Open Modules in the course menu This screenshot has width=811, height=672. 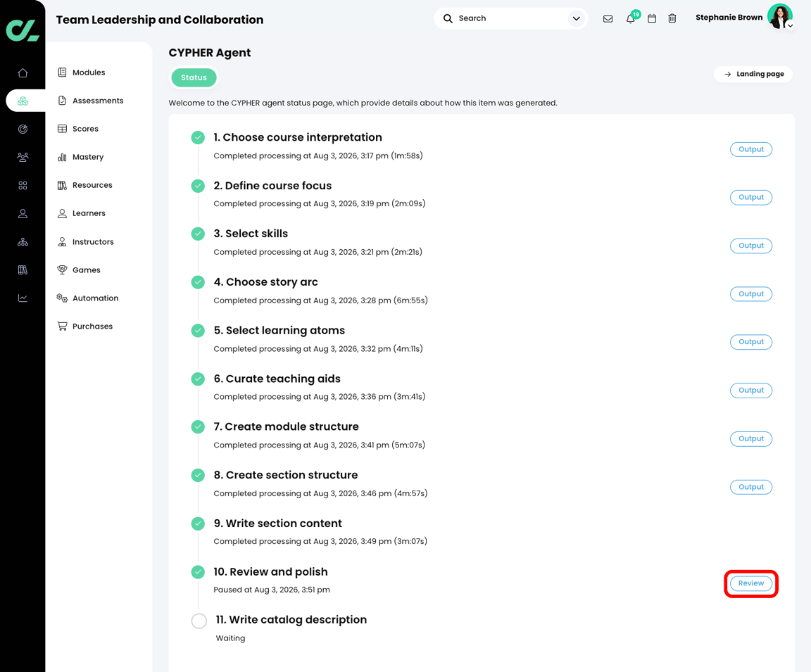(x=81, y=72)
